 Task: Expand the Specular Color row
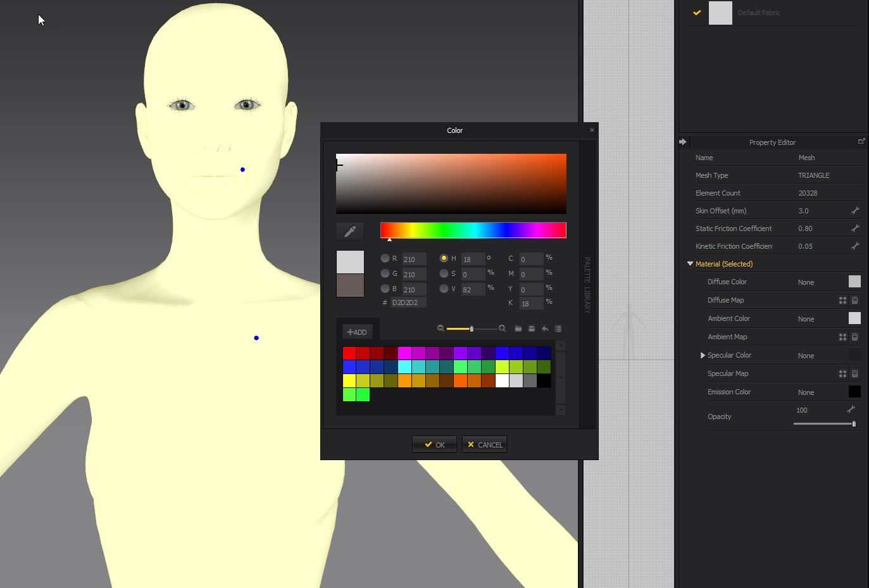point(703,356)
